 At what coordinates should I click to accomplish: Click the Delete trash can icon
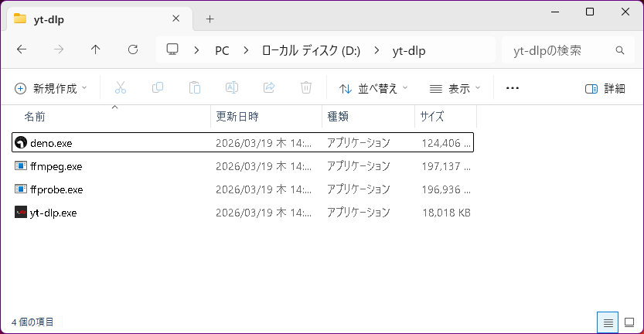[x=306, y=88]
